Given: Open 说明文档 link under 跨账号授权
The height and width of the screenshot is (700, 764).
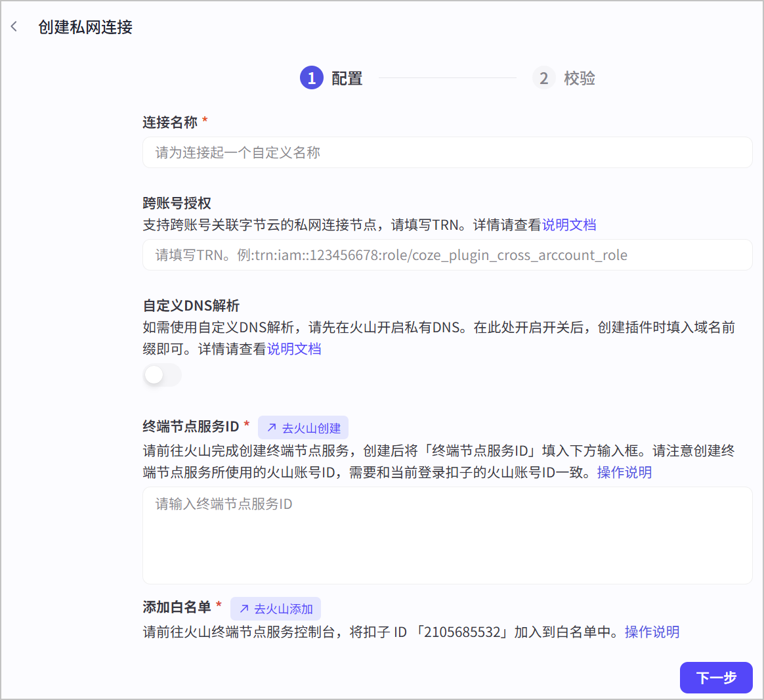Looking at the screenshot, I should tap(569, 225).
